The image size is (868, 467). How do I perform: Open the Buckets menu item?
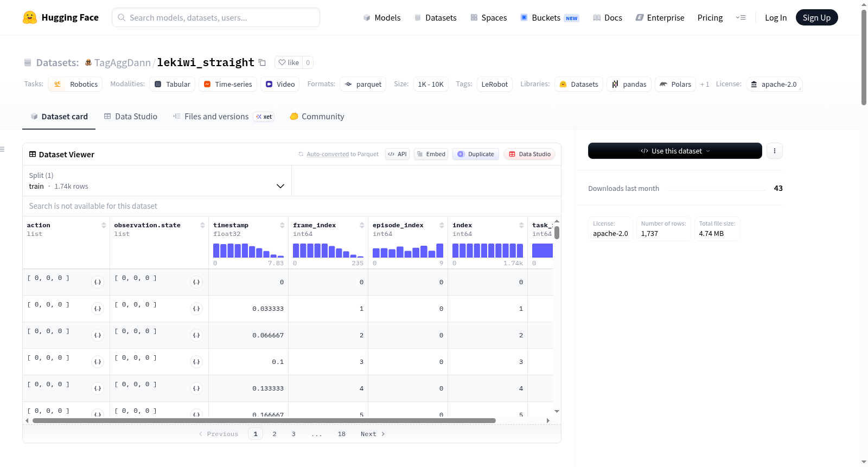[550, 17]
